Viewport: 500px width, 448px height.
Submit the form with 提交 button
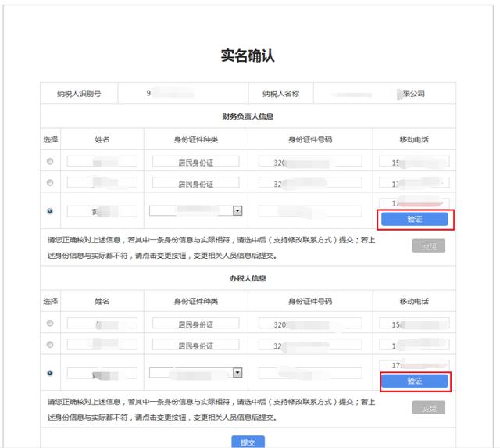click(x=248, y=442)
